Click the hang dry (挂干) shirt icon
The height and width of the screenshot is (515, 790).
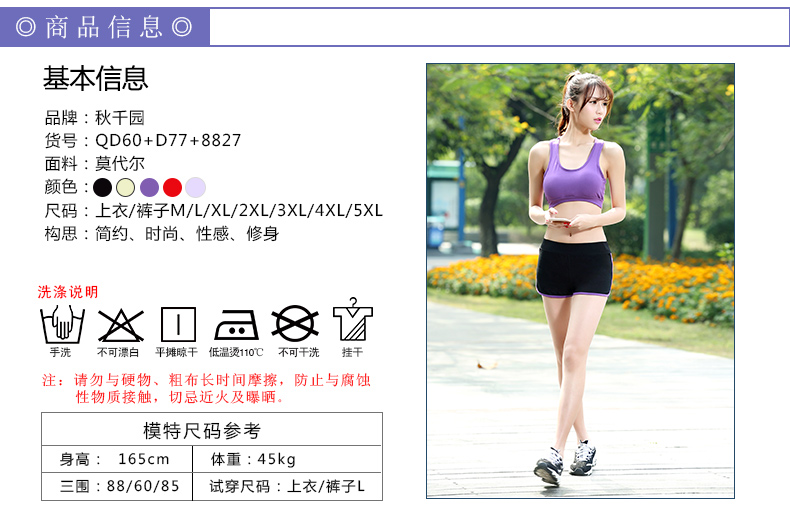point(353,319)
